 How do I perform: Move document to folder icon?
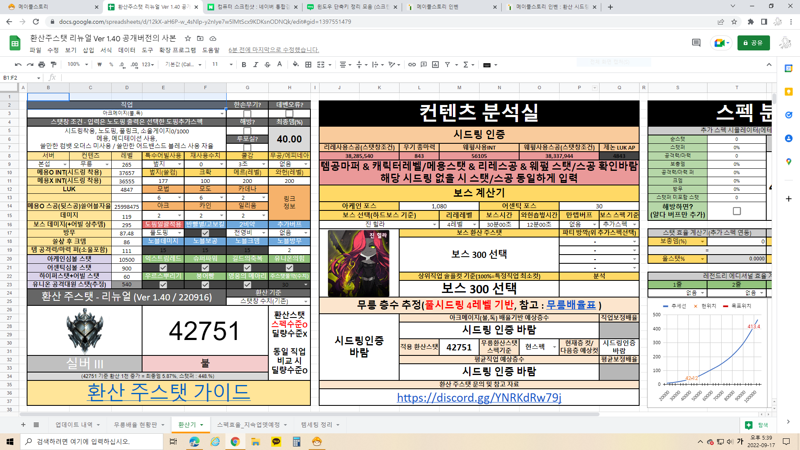click(x=200, y=39)
